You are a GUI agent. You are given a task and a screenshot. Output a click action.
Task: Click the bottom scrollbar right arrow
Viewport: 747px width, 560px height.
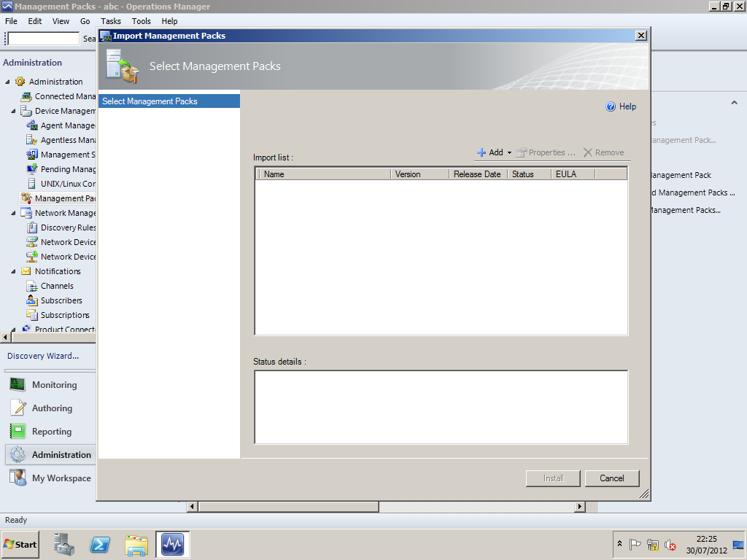[580, 506]
